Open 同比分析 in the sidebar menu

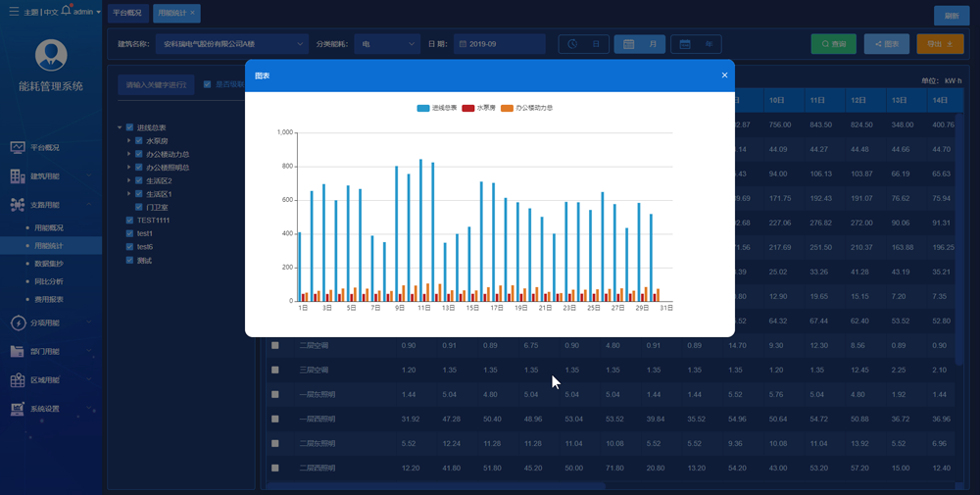(x=48, y=281)
